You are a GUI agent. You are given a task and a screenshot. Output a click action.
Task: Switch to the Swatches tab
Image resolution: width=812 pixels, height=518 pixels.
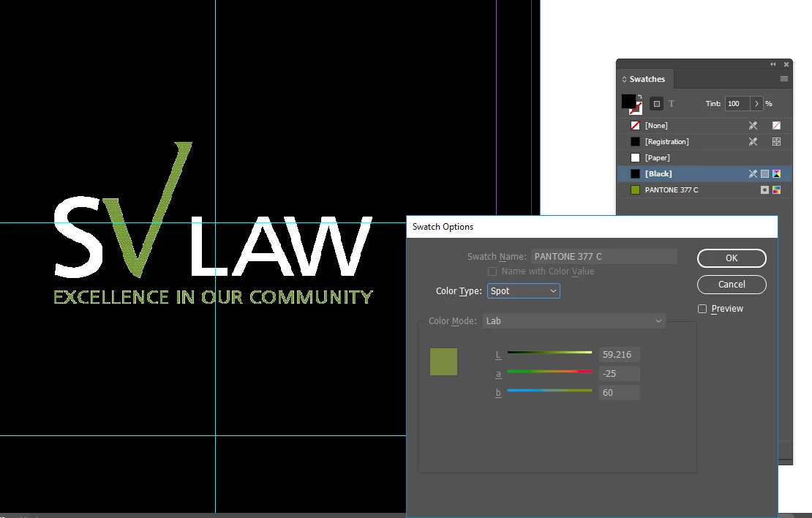point(647,79)
